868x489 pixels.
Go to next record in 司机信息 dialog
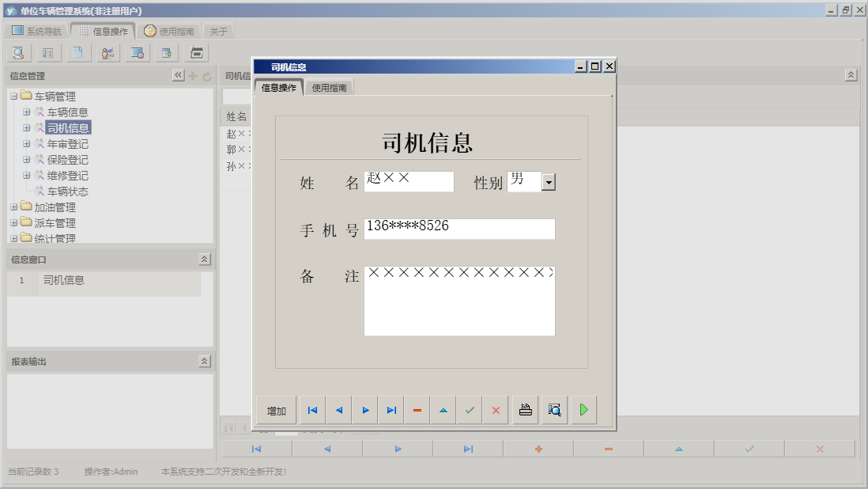[x=365, y=411]
